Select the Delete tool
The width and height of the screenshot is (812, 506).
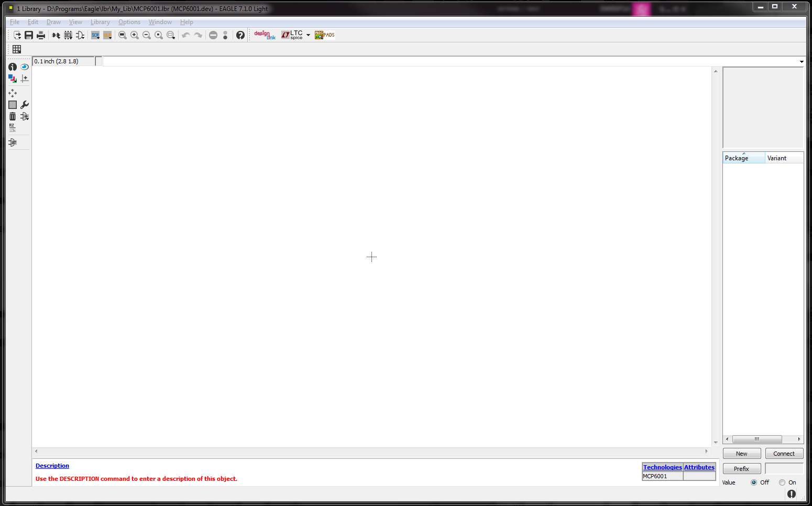click(12, 116)
